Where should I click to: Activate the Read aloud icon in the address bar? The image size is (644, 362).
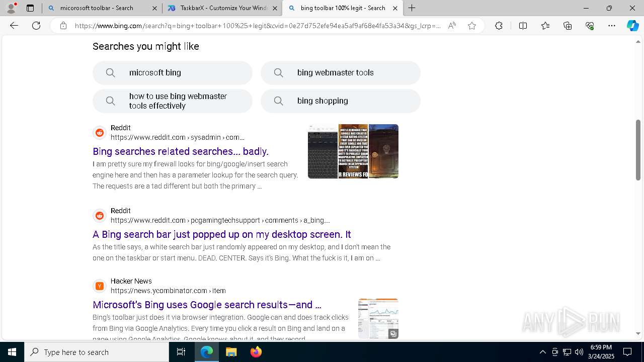[x=452, y=26]
